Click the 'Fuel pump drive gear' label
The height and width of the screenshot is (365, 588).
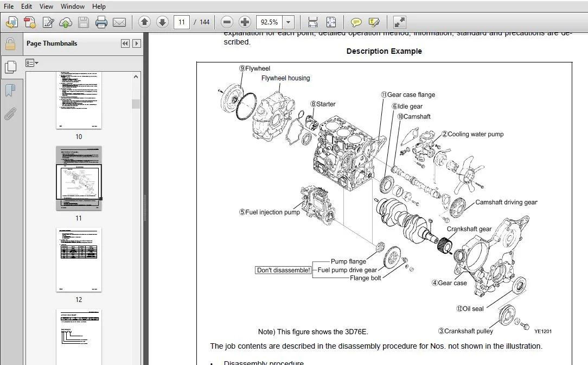click(x=347, y=270)
